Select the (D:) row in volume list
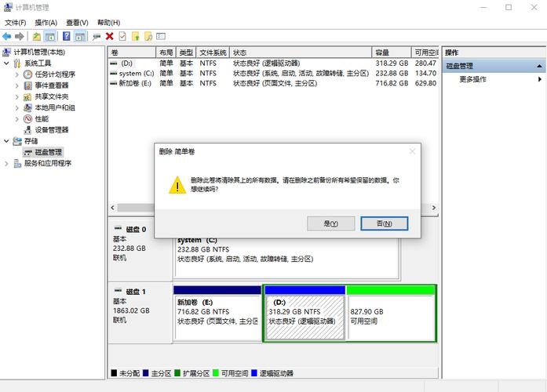The width and height of the screenshot is (547, 392). tap(273, 63)
